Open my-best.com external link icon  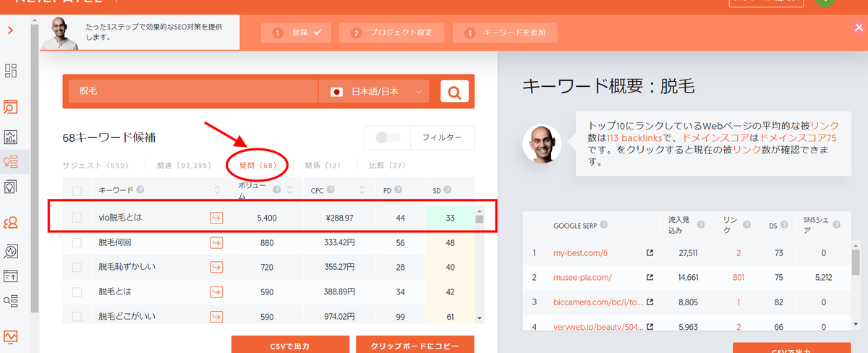pos(649,253)
